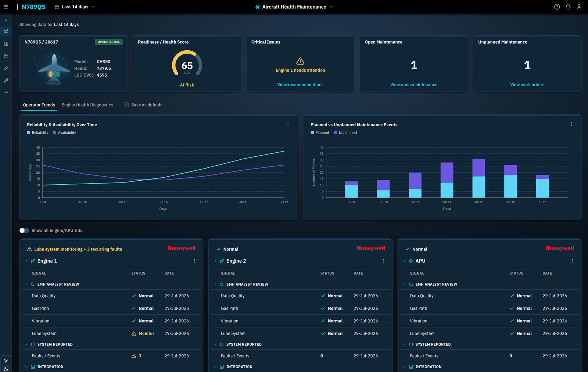Open the list icon in the sidebar

click(6, 93)
